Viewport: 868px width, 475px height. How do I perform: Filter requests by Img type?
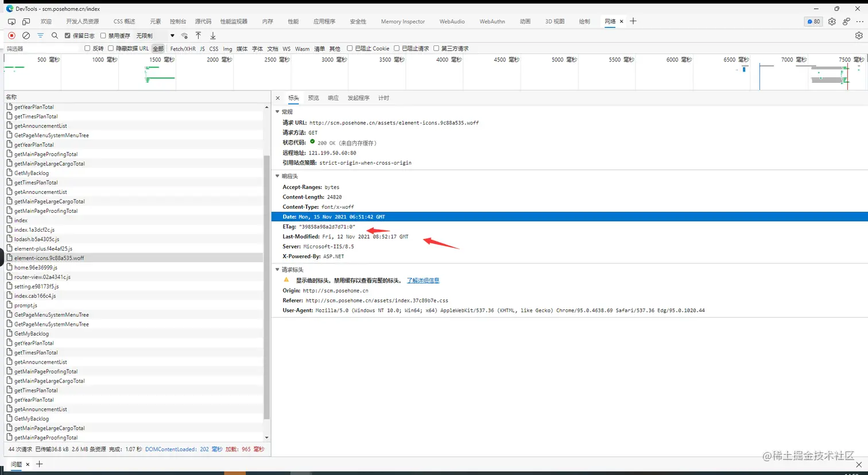[227, 49]
